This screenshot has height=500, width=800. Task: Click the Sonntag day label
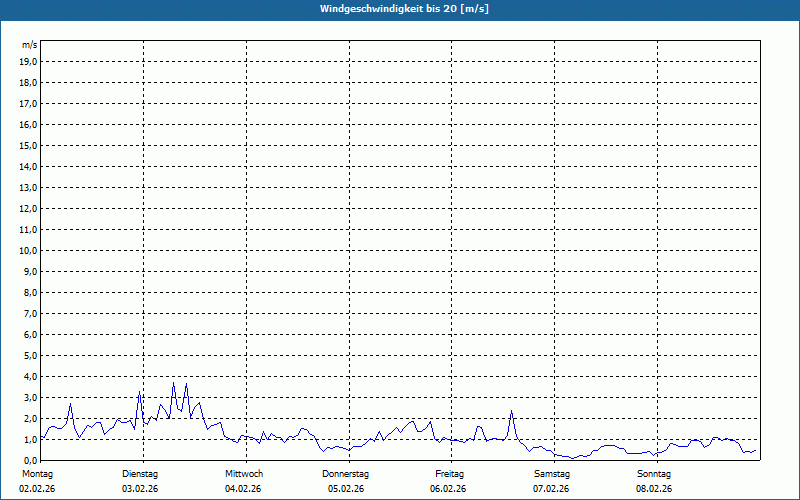coord(654,473)
